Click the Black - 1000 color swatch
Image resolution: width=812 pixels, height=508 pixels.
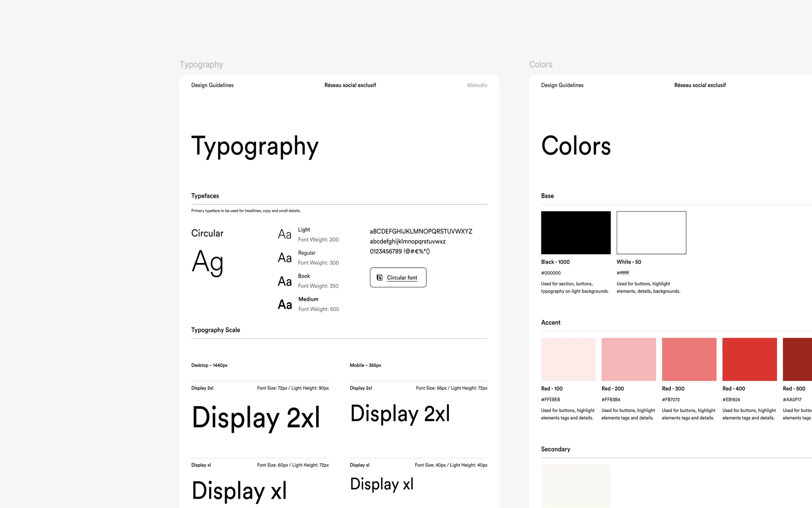(576, 232)
